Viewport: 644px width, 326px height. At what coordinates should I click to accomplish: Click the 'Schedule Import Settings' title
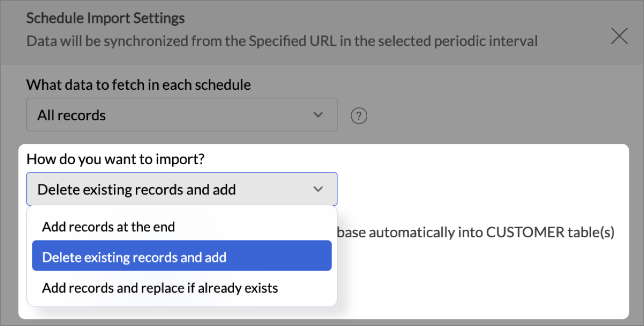pyautogui.click(x=105, y=18)
